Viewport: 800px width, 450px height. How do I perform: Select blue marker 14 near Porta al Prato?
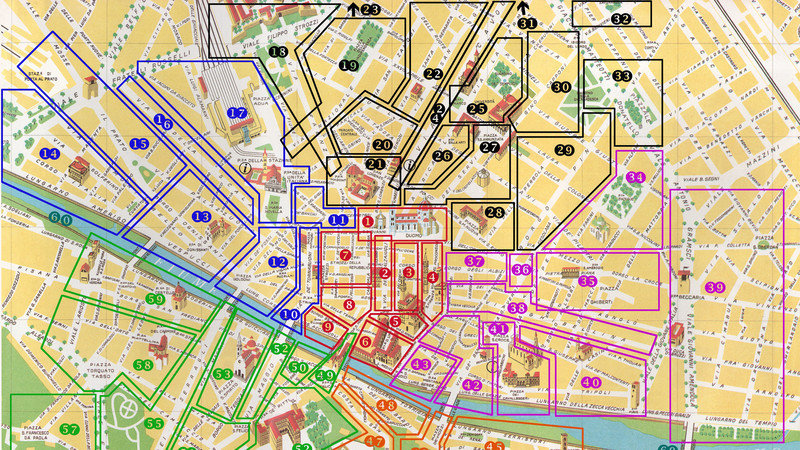tap(50, 153)
